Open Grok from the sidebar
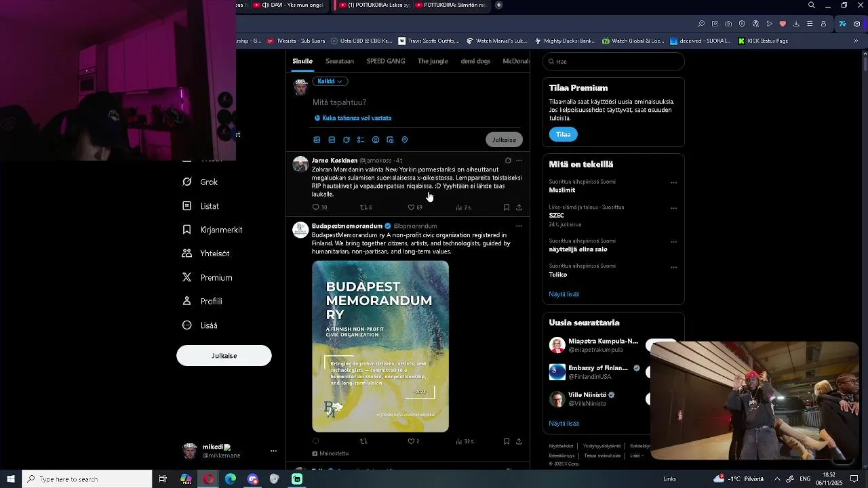This screenshot has height=488, width=868. tap(201, 182)
